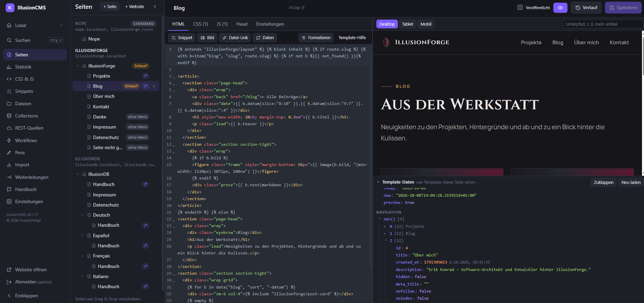Open the Snippets sidebar entry
Screen dimensions: 644x303
[35, 91]
